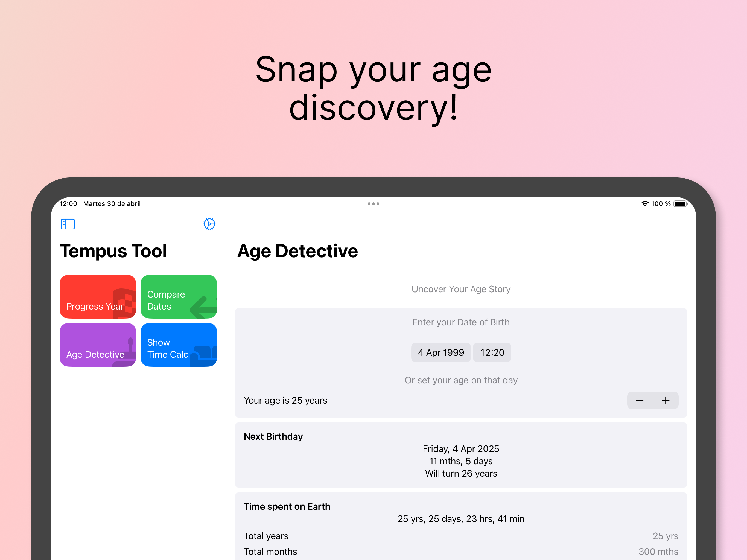Open the 4 Apr 1999 date picker
The width and height of the screenshot is (747, 560).
441,353
